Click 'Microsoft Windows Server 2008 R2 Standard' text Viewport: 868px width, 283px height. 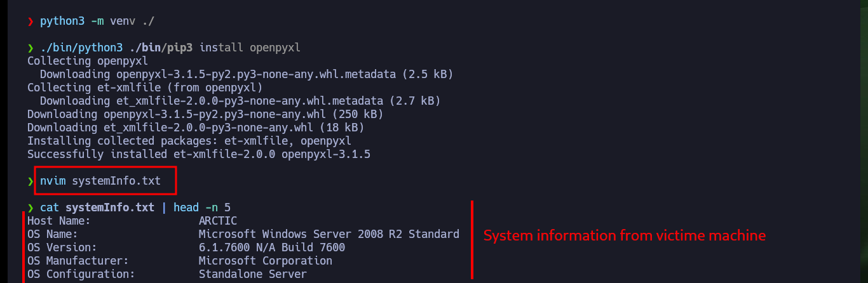point(329,234)
